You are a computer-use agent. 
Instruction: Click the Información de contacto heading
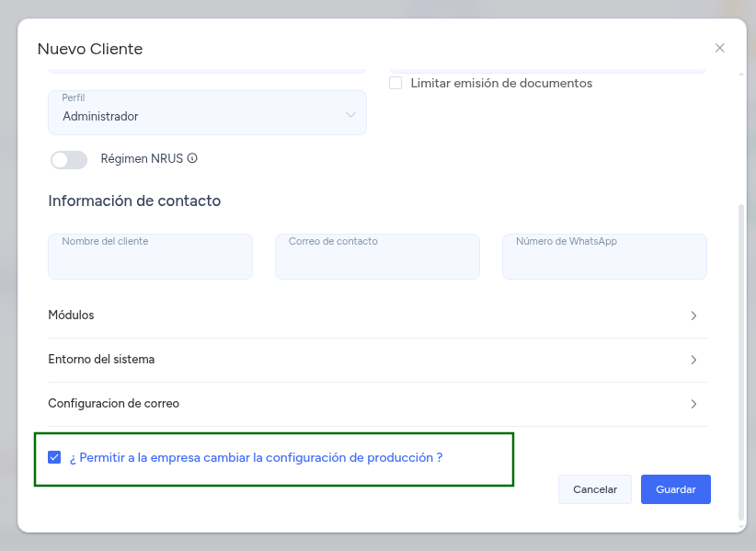pos(134,201)
